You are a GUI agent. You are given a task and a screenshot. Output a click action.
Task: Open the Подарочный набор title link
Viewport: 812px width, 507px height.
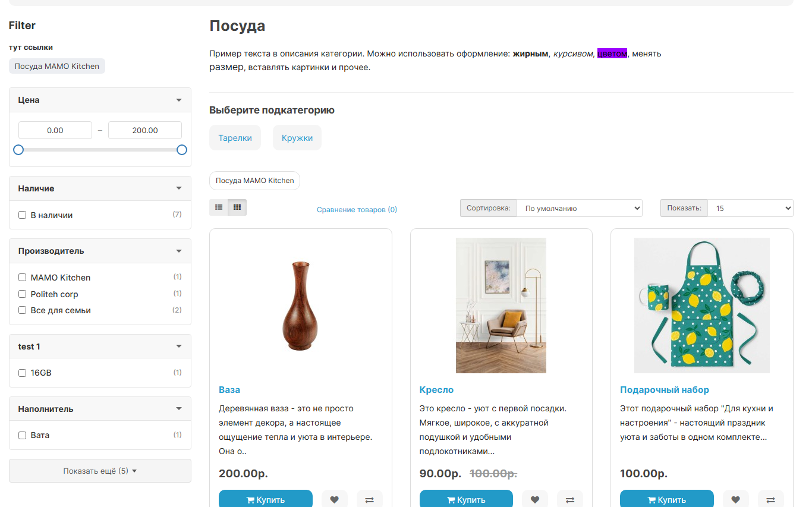coord(665,390)
